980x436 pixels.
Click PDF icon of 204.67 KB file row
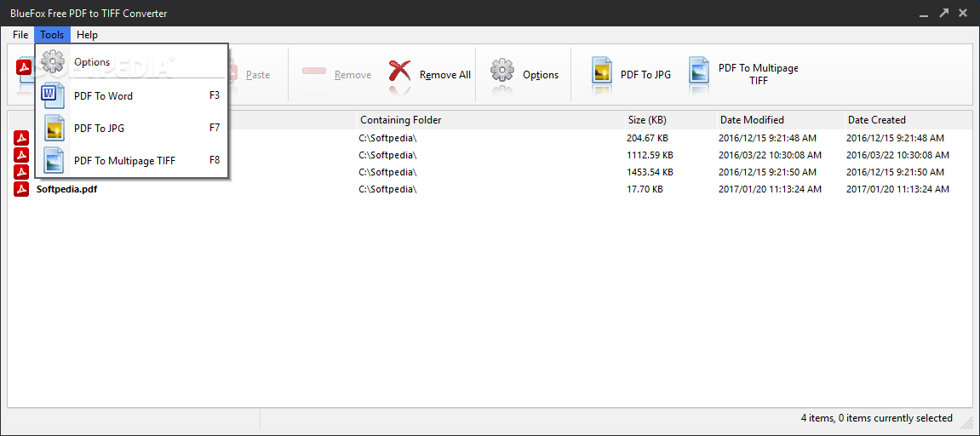pyautogui.click(x=21, y=138)
